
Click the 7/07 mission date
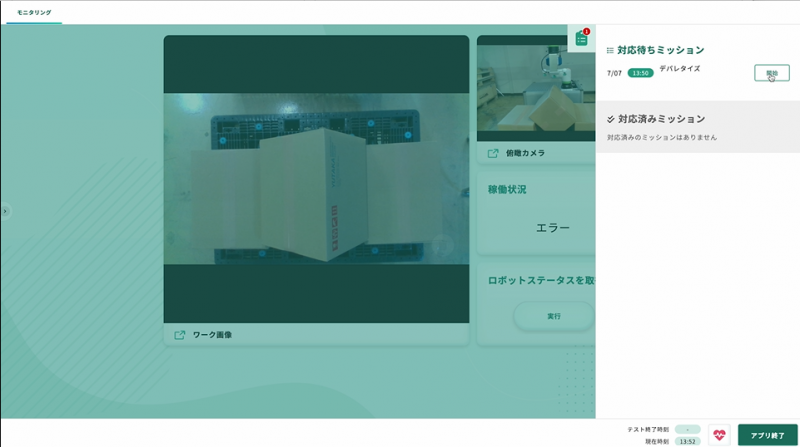coord(614,73)
